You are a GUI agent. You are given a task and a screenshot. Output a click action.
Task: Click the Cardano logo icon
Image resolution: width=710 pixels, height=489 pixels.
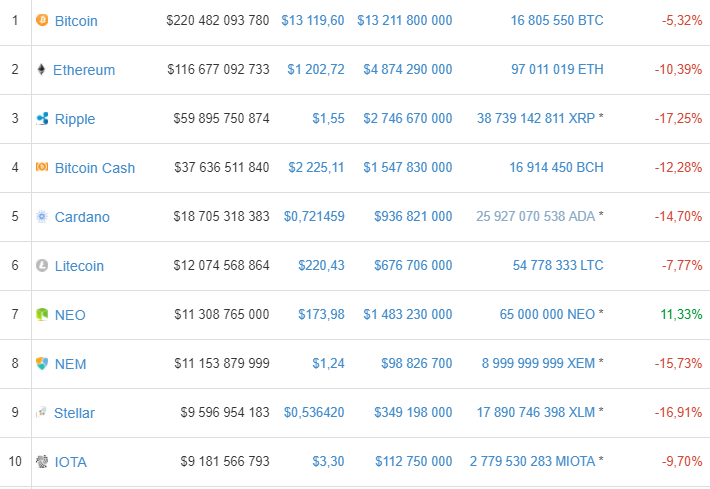41,216
